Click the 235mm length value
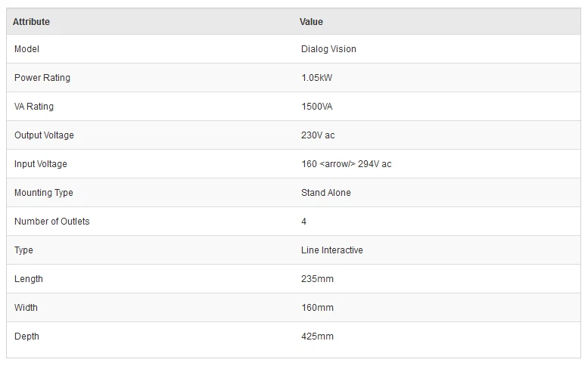 (x=317, y=279)
